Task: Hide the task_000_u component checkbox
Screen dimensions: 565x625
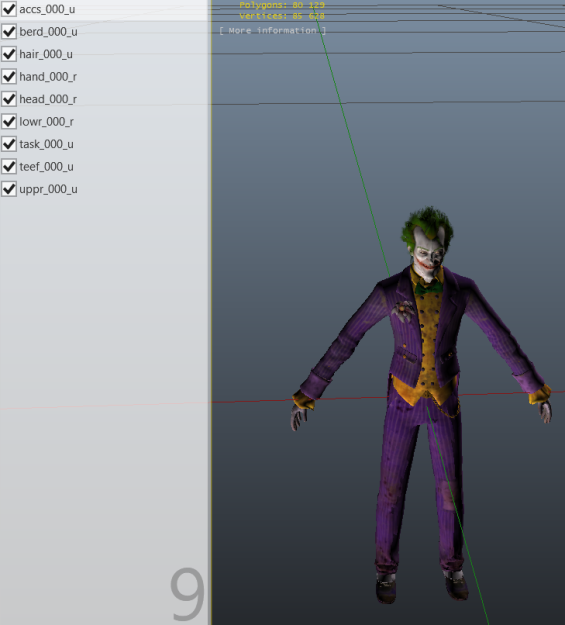Action: coord(9,144)
